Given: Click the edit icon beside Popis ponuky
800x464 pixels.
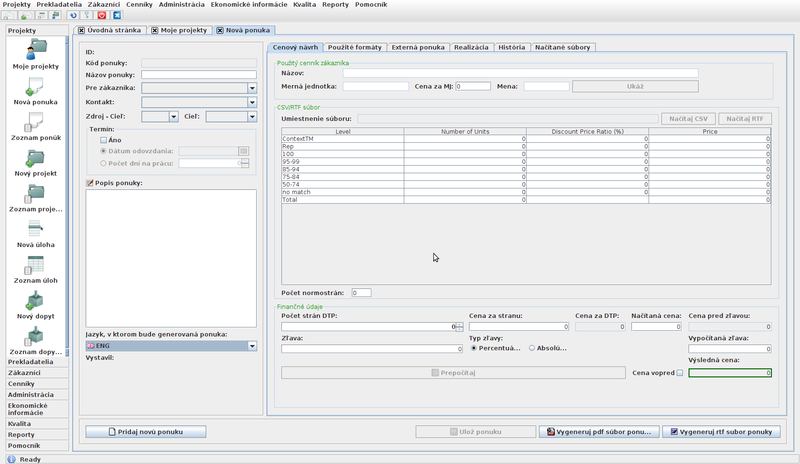Looking at the screenshot, I should (x=90, y=183).
